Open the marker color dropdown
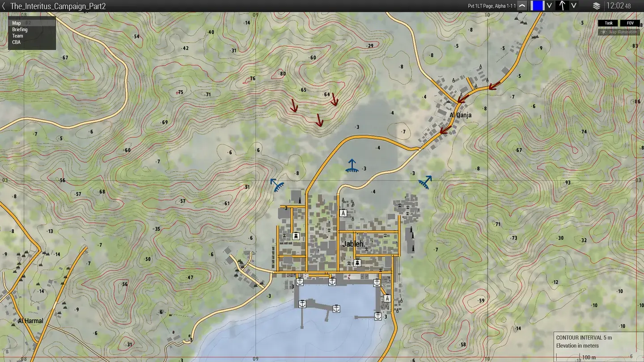 pyautogui.click(x=549, y=6)
